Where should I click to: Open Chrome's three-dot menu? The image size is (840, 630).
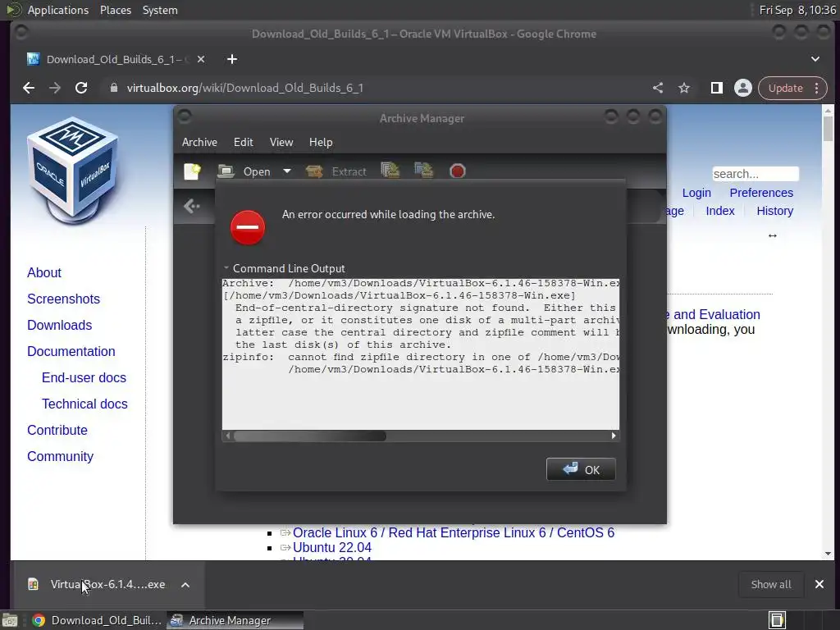(817, 88)
